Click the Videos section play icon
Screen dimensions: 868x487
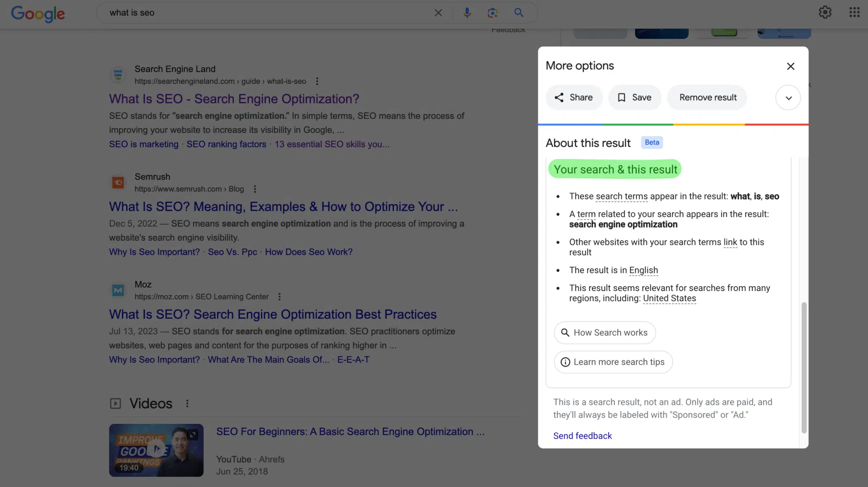(x=115, y=404)
